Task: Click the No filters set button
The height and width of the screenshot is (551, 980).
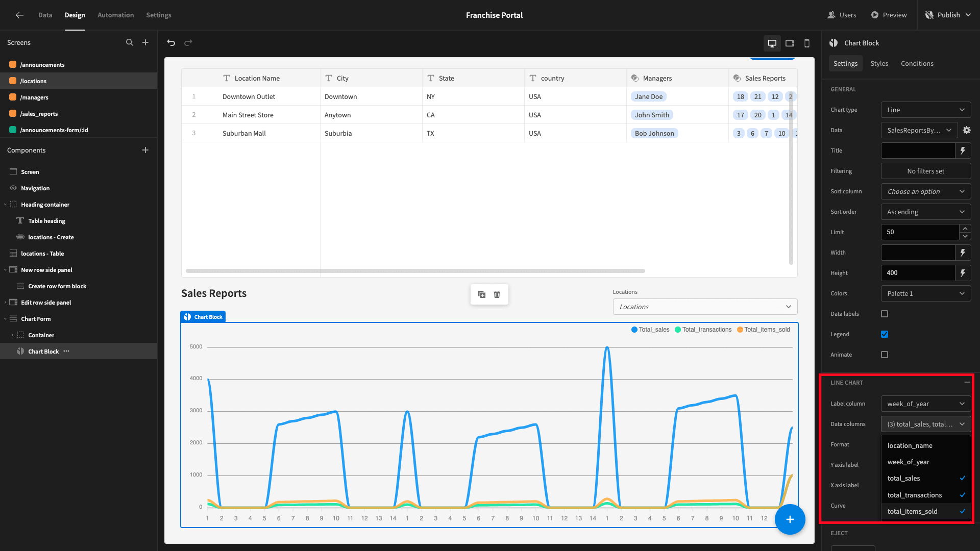Action: point(926,171)
